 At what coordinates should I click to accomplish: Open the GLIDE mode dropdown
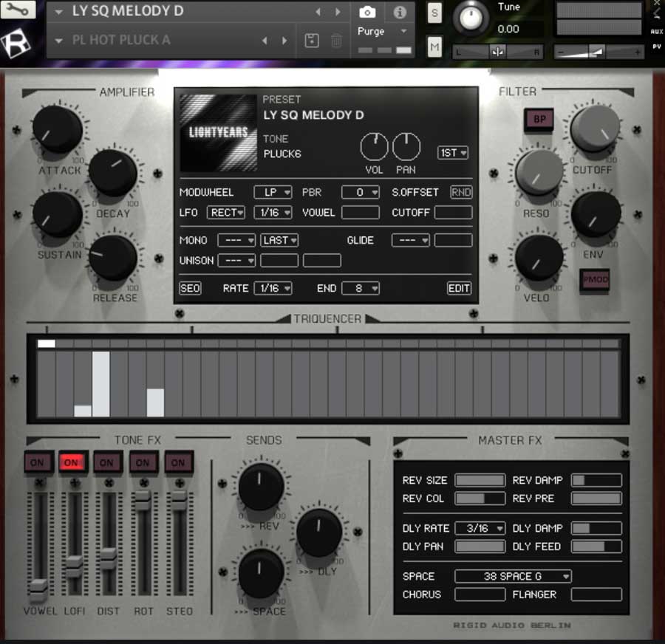(411, 240)
